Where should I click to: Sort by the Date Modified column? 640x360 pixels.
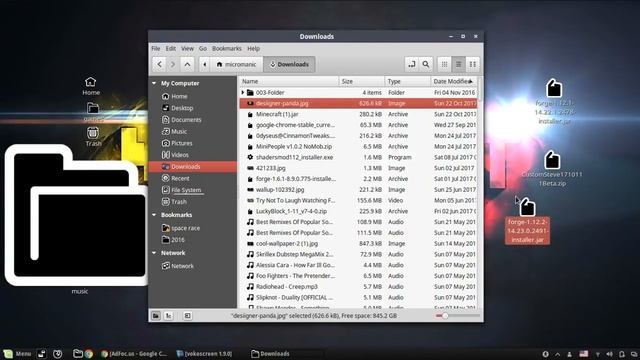[x=453, y=82]
